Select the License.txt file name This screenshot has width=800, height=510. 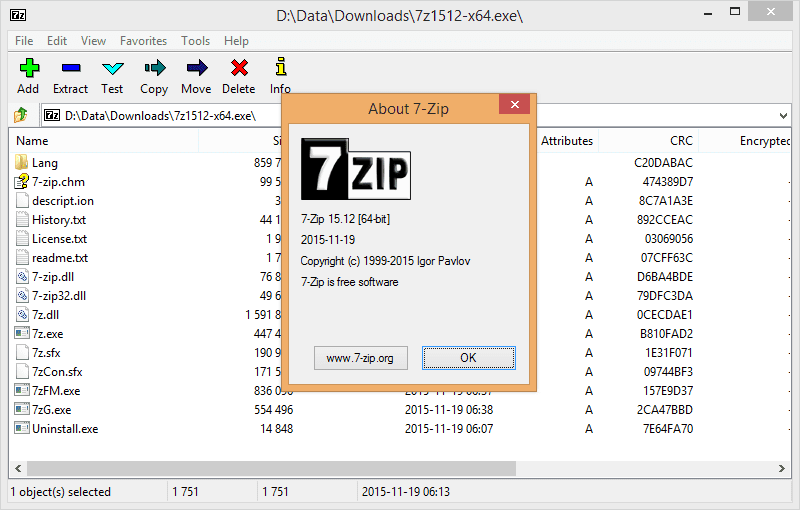click(x=59, y=239)
